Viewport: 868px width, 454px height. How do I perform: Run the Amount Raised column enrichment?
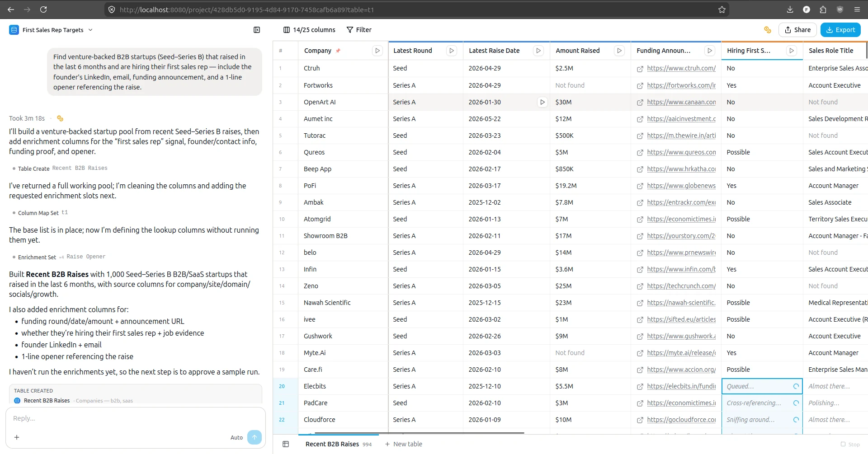click(619, 51)
